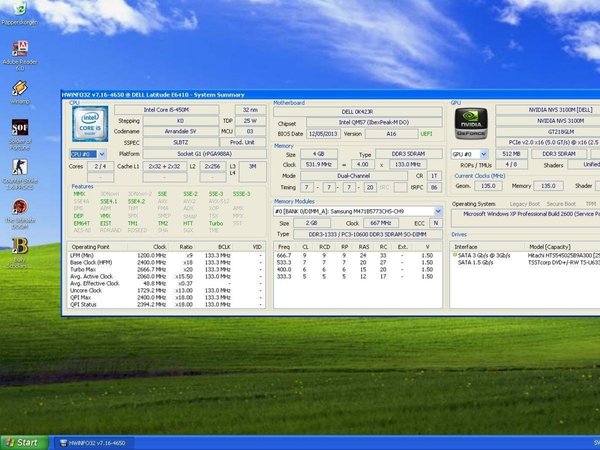Click the NVIDIA GeForce logo

(471, 123)
